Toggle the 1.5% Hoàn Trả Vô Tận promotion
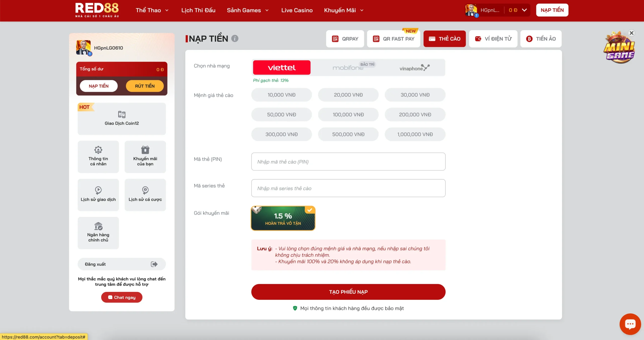 tap(283, 218)
